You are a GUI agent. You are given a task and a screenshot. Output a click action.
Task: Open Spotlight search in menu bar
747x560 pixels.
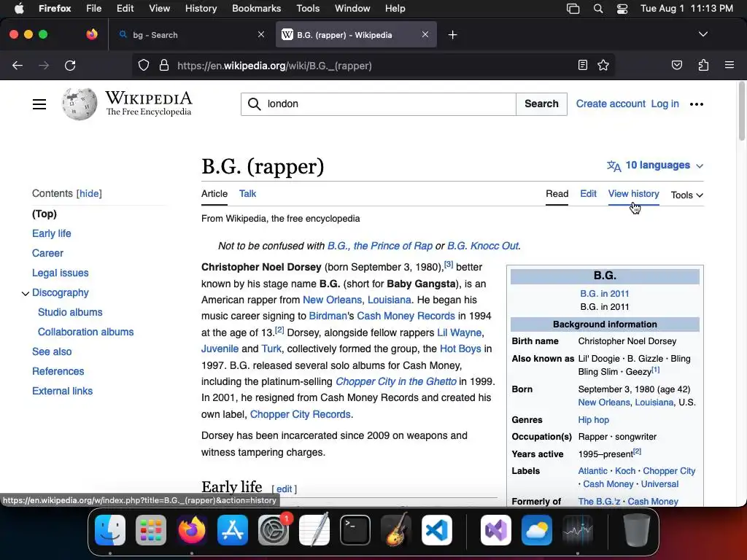(598, 9)
